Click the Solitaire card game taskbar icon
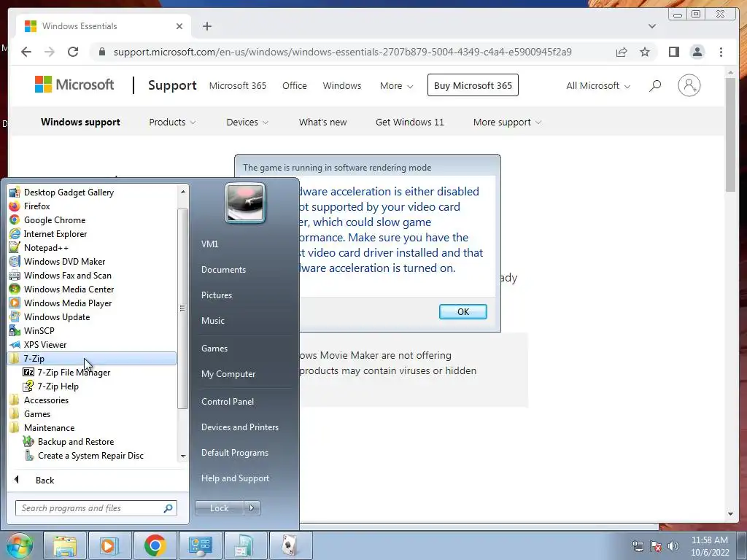747x560 pixels. (x=290, y=545)
